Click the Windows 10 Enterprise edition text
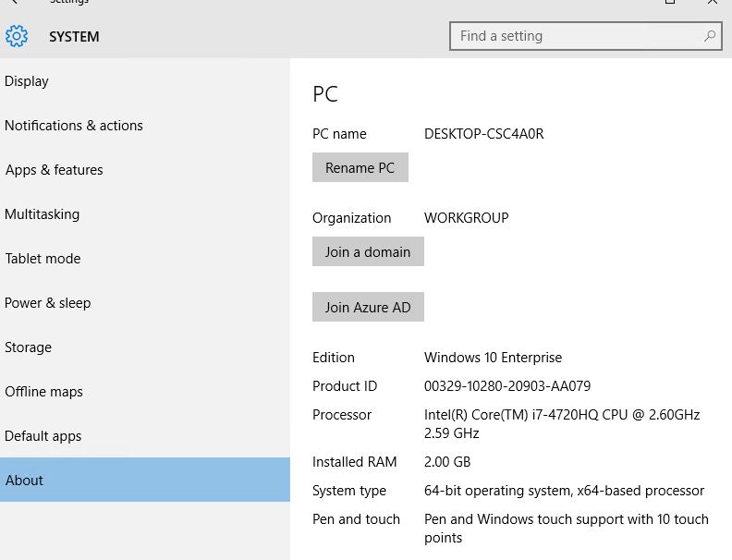The width and height of the screenshot is (732, 560). (x=493, y=358)
